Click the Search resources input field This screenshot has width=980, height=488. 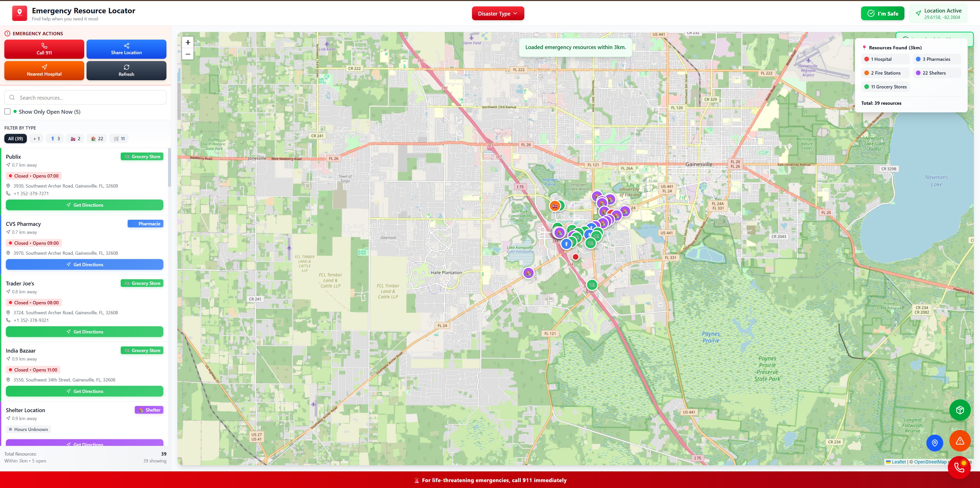tap(85, 98)
